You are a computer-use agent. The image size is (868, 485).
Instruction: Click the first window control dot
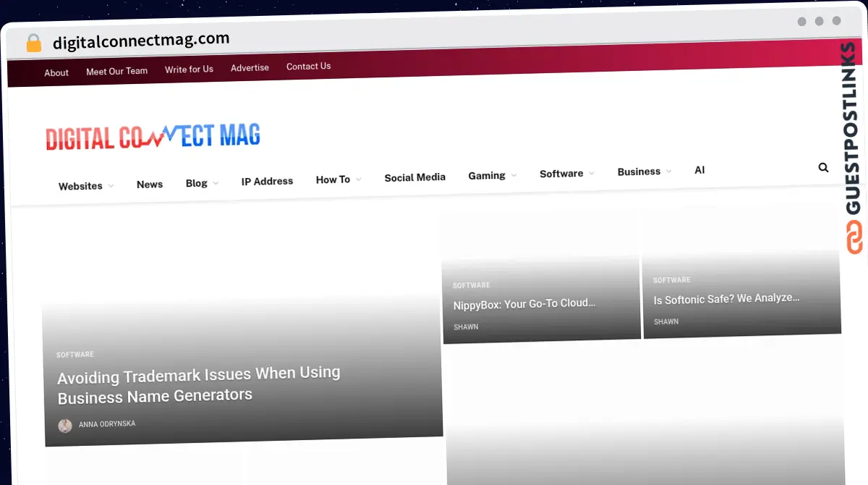(x=801, y=22)
